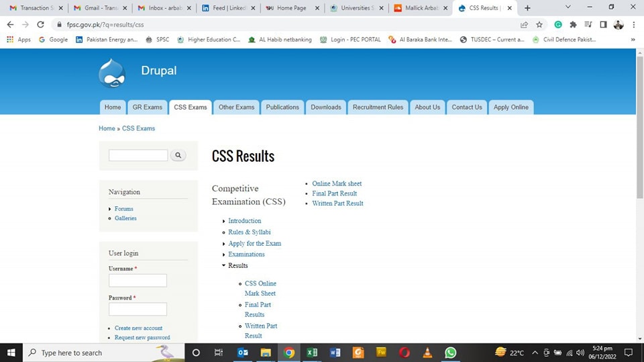This screenshot has height=362, width=644.
Task: Switch to the LinkedIn Feed browser tab
Action: pyautogui.click(x=228, y=8)
